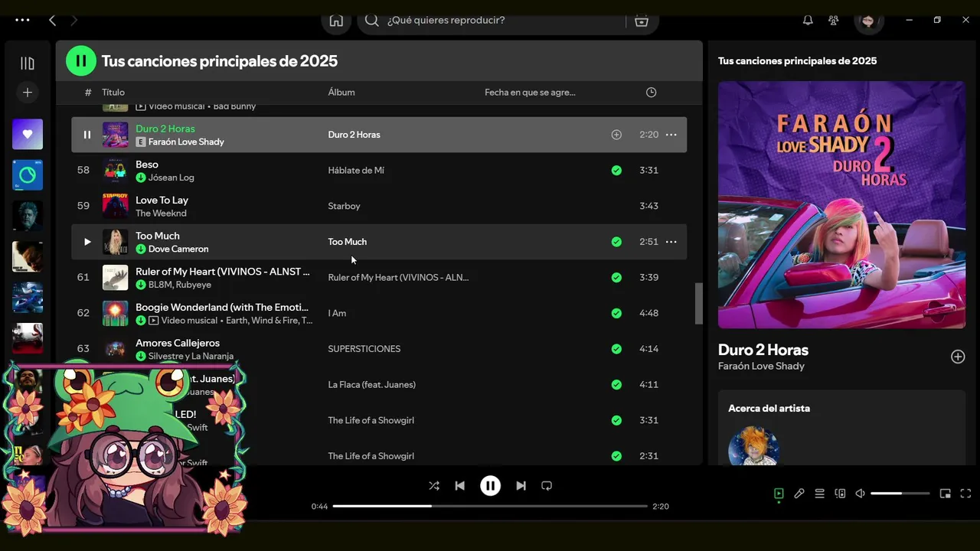The width and height of the screenshot is (980, 551).
Task: Toggle saved check for Boogie Wonderland
Action: pyautogui.click(x=616, y=313)
